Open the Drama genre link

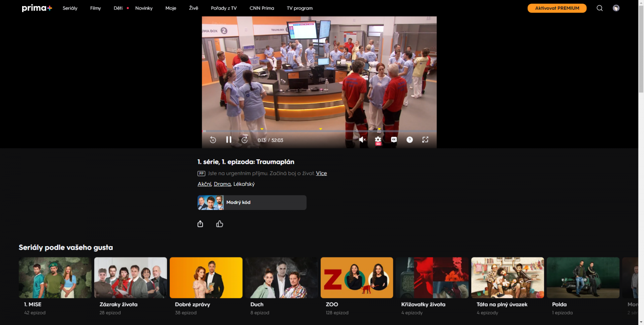coord(222,184)
